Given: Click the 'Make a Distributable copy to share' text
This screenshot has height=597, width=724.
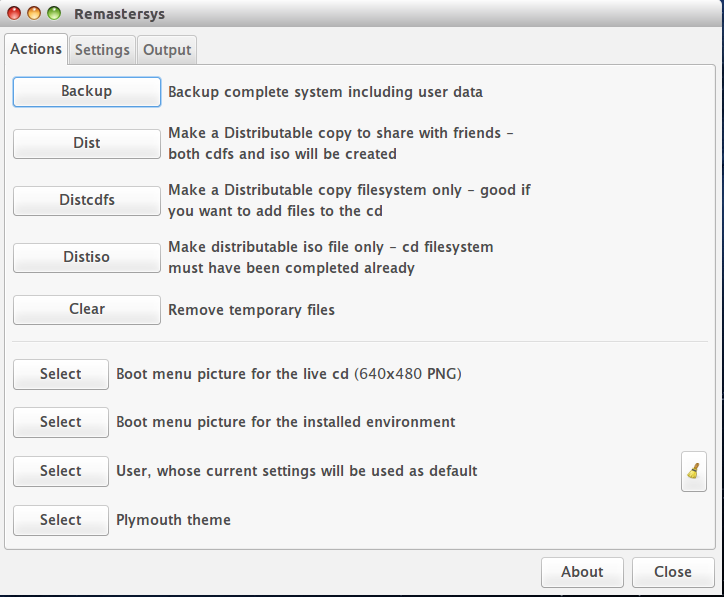Looking at the screenshot, I should 340,143.
